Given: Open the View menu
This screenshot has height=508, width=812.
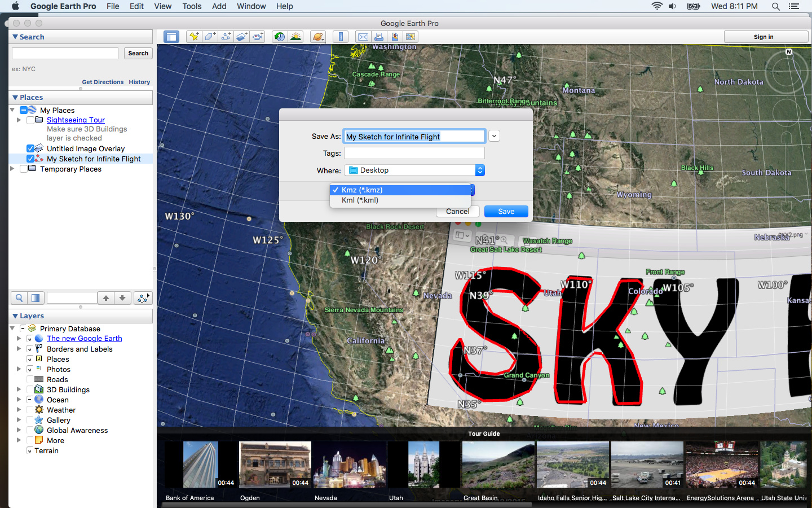Looking at the screenshot, I should pos(162,6).
